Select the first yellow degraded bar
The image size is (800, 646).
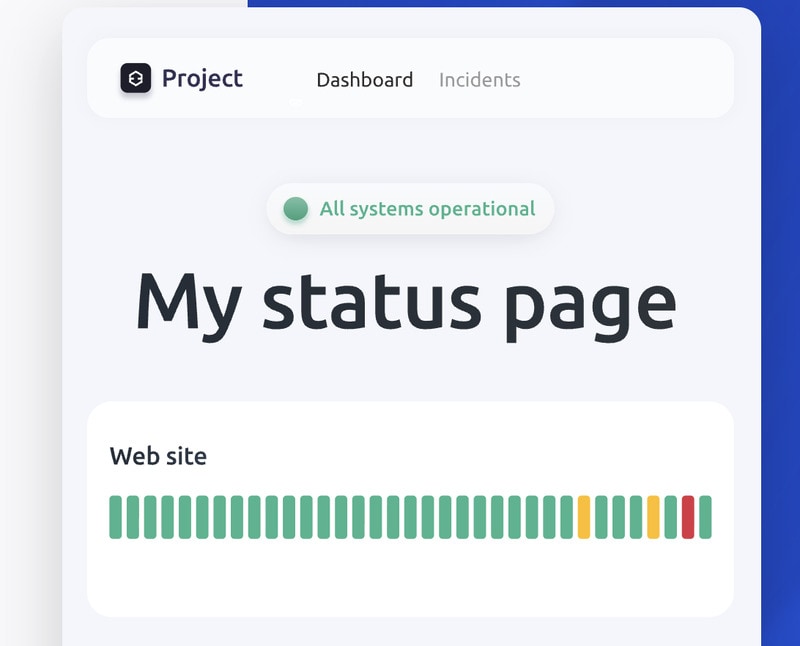[584, 517]
